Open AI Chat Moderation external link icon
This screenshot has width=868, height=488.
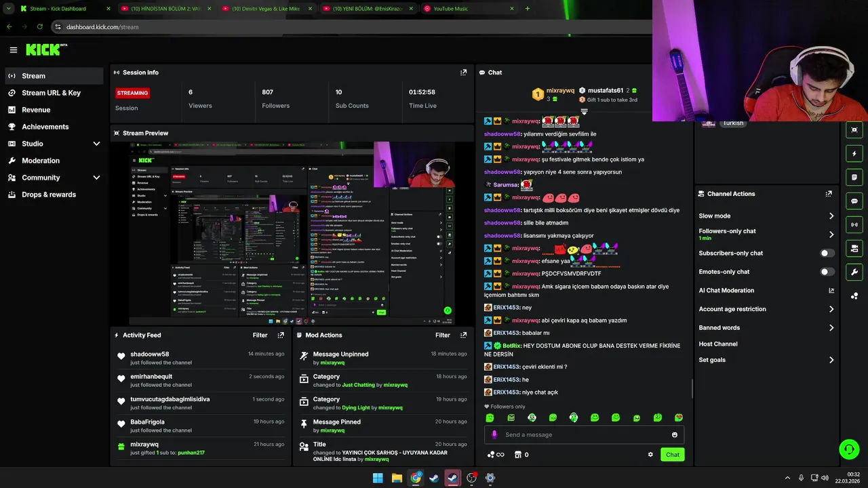point(831,290)
